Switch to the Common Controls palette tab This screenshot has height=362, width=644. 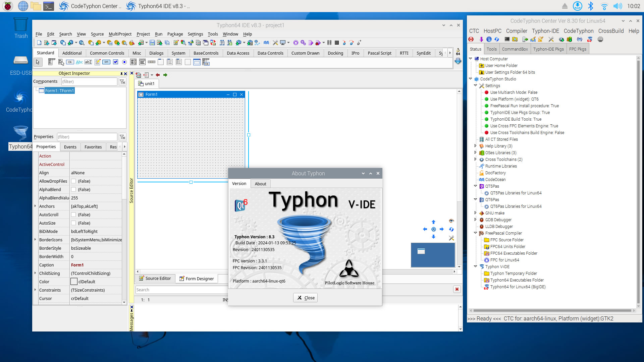click(107, 53)
